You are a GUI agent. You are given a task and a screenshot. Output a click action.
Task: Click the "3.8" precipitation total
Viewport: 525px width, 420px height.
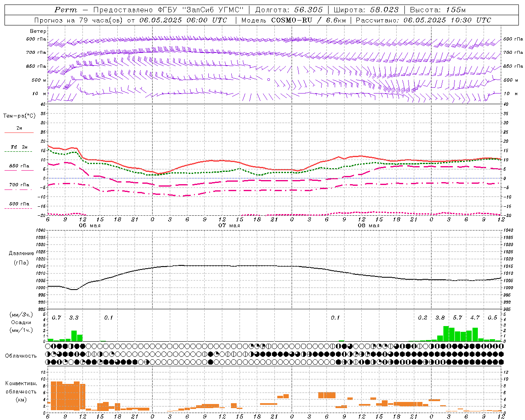pos(440,318)
